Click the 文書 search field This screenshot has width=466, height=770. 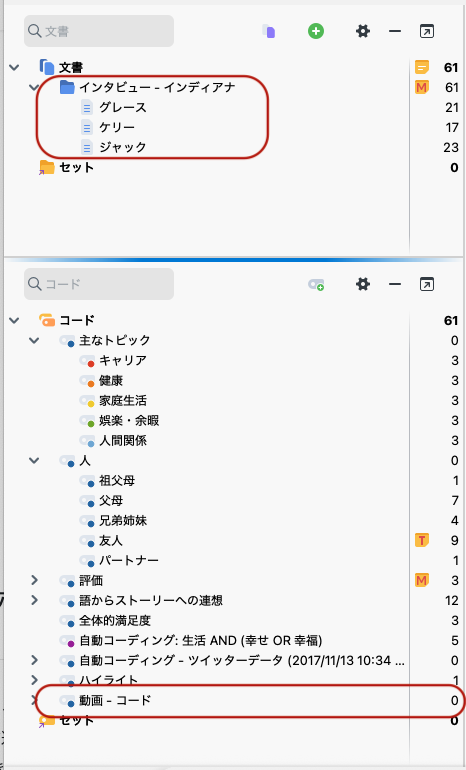pos(99,31)
